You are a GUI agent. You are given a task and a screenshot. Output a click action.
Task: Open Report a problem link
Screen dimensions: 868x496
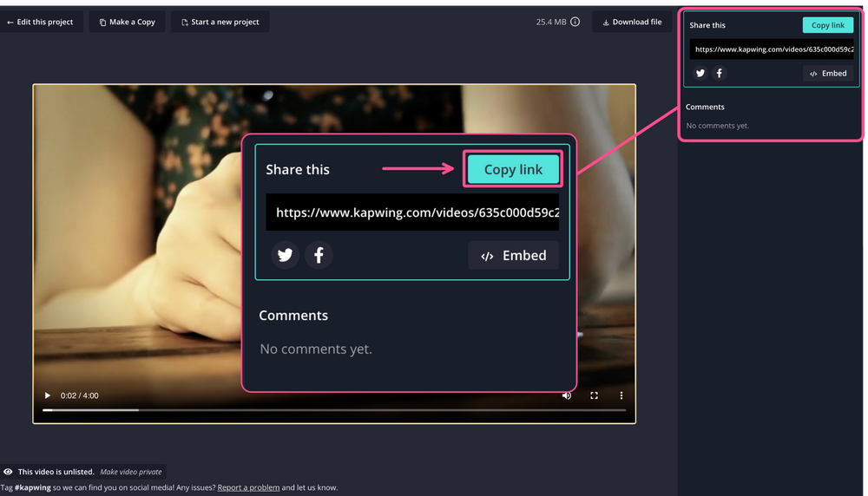[248, 487]
